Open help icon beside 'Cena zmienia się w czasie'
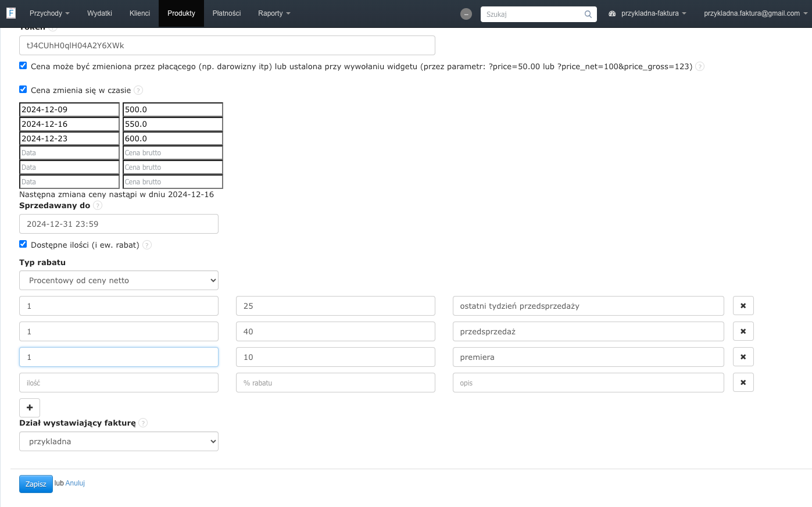This screenshot has width=812, height=507. coord(138,90)
